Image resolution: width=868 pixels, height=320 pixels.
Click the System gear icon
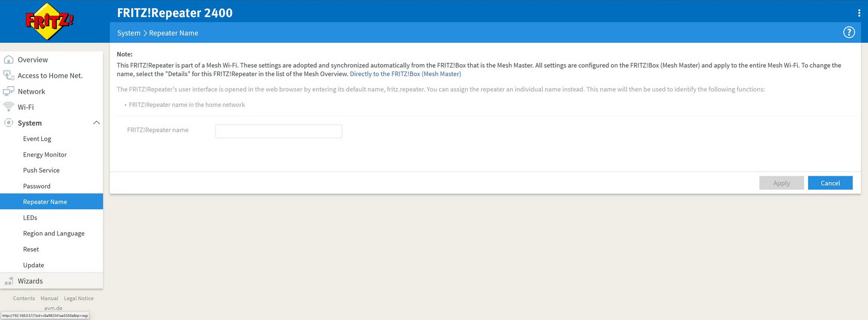point(9,123)
